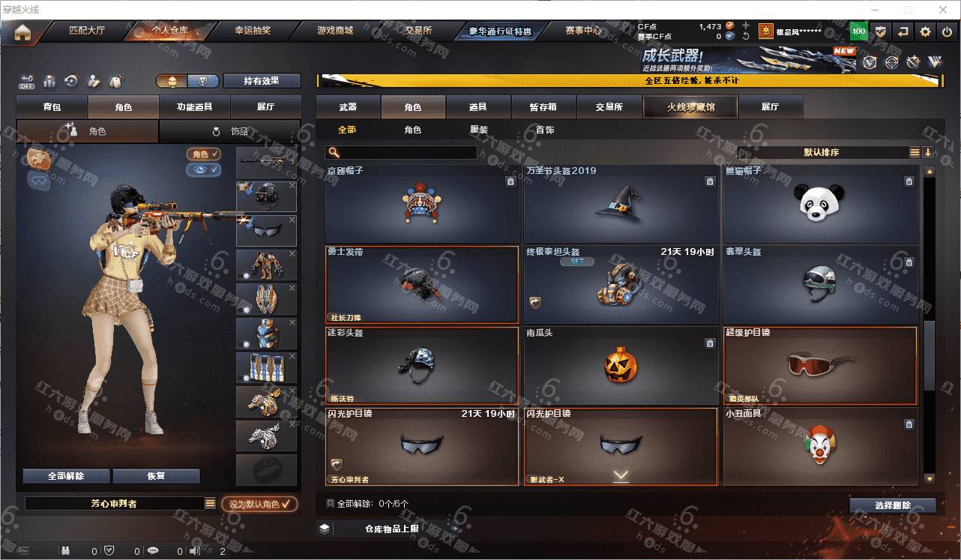Click the item list vertical scrollbar
This screenshot has width=961, height=560.
pyautogui.click(x=930, y=326)
